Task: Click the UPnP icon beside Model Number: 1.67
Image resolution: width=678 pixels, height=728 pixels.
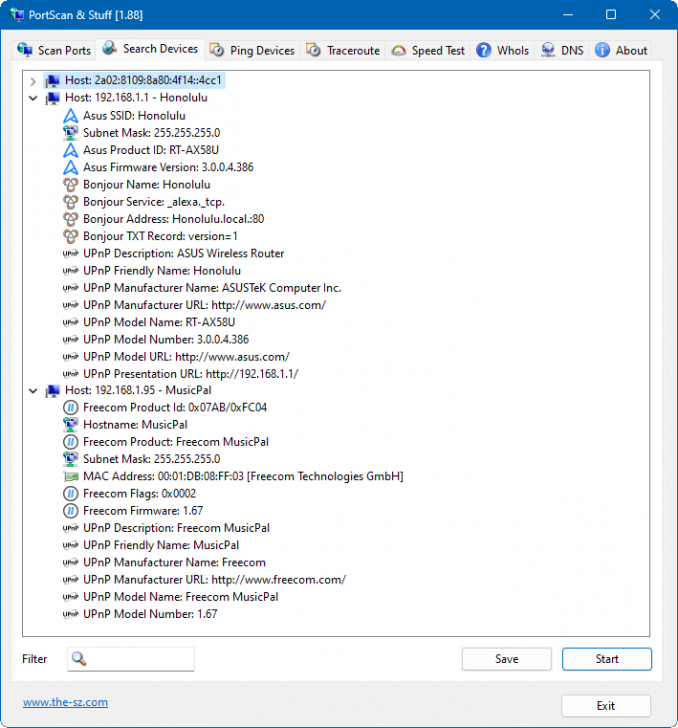Action: pyautogui.click(x=70, y=614)
